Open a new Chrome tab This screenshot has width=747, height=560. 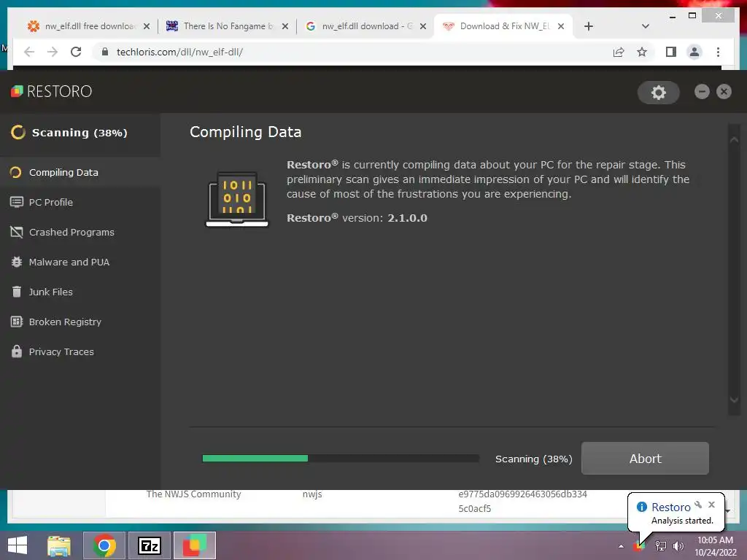589,26
